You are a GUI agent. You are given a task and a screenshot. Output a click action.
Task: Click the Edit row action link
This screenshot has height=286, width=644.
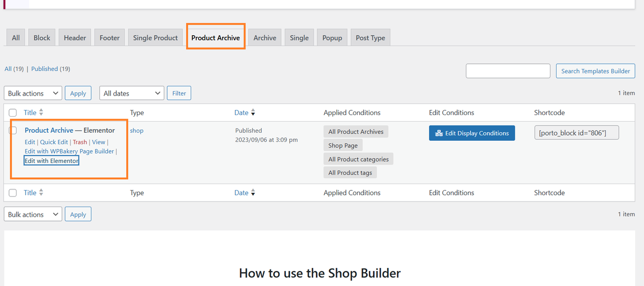click(30, 142)
